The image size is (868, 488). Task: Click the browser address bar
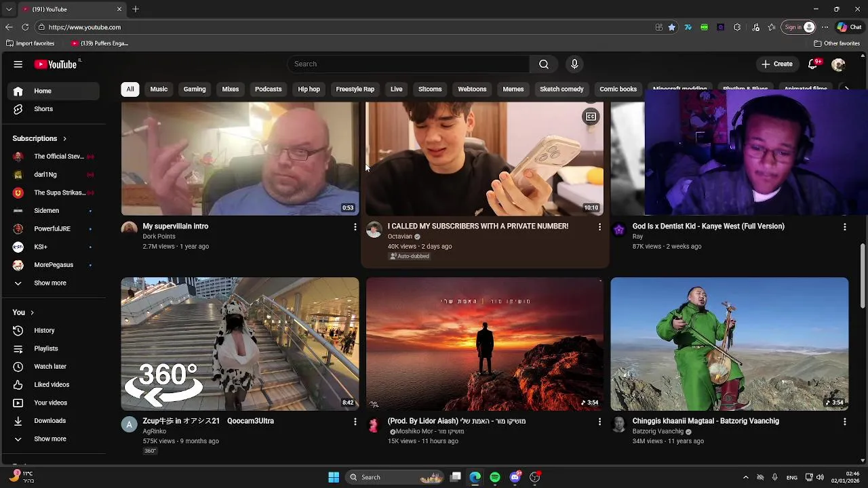point(346,27)
